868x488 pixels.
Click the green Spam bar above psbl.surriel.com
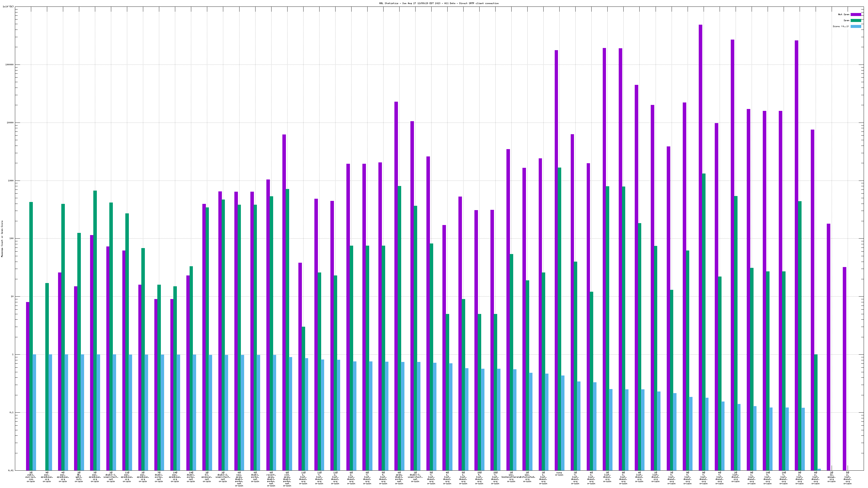(31, 336)
